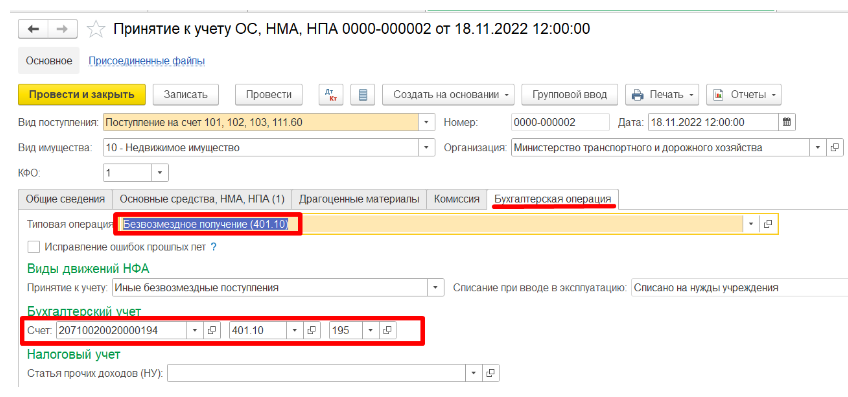
Task: Select Основное section
Action: 49,61
